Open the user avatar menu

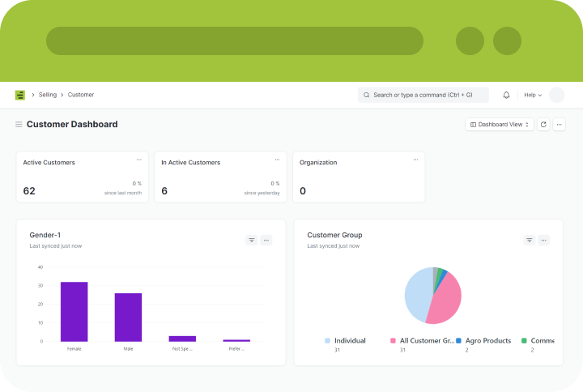556,95
